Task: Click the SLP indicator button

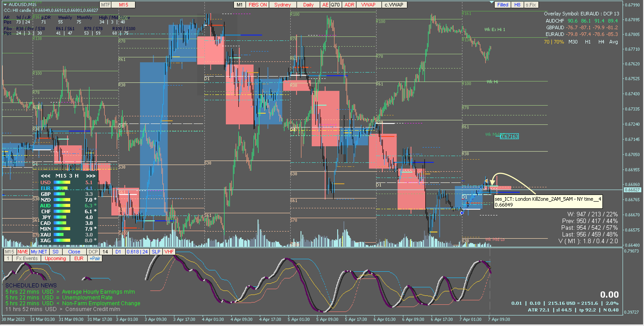Action: [156, 252]
